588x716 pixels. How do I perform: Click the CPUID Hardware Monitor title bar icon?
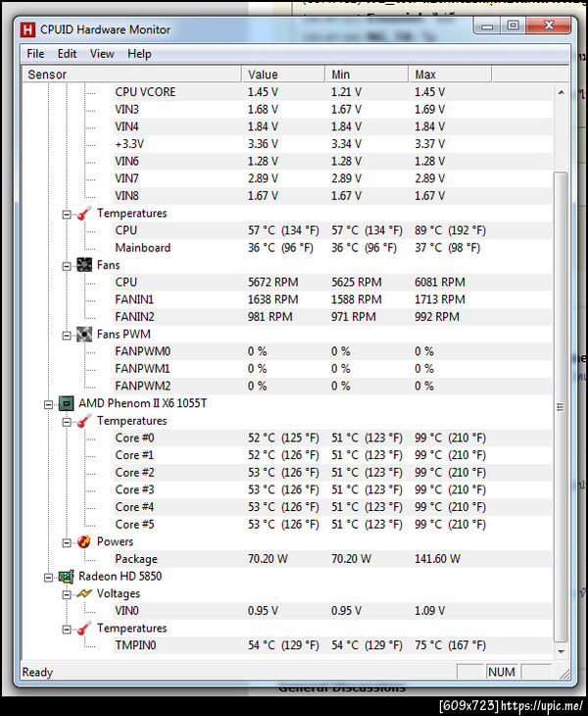[x=27, y=29]
